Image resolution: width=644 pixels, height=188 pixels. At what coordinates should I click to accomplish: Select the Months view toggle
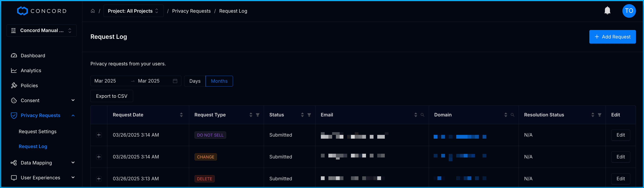[219, 81]
